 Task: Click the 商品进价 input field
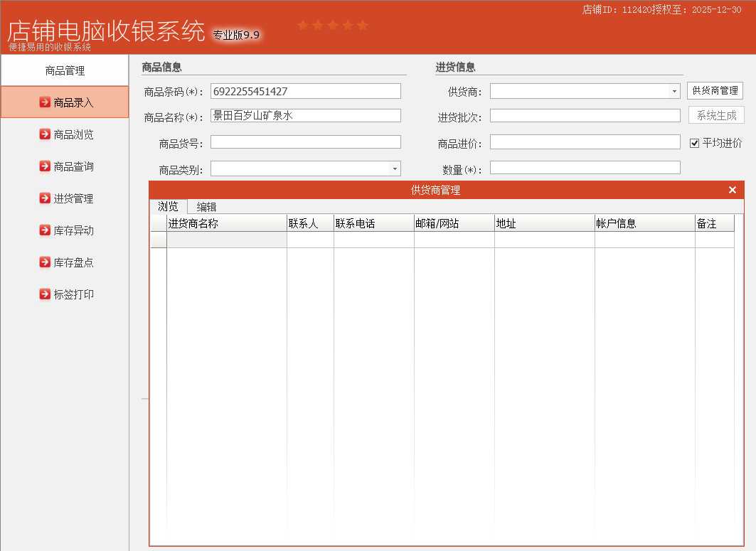click(x=585, y=141)
